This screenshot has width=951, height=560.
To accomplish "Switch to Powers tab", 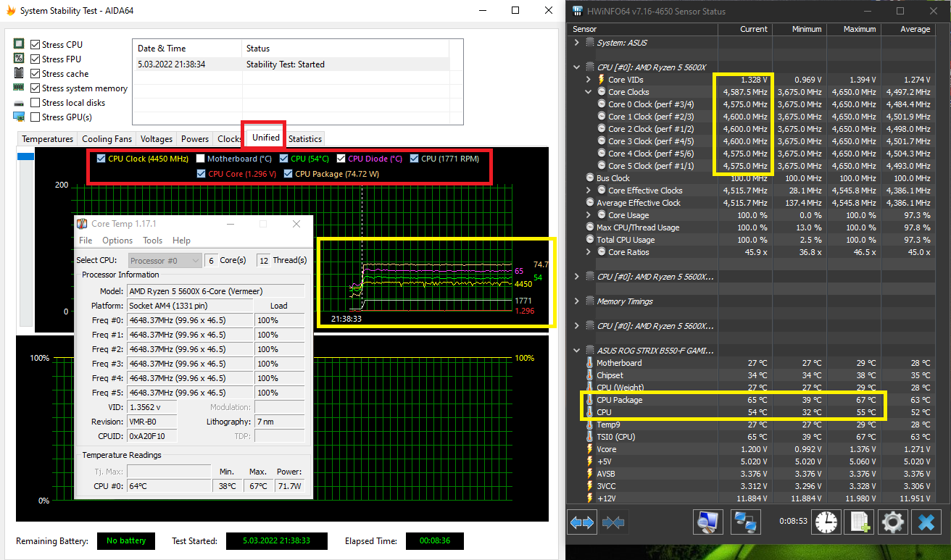I will (x=195, y=139).
